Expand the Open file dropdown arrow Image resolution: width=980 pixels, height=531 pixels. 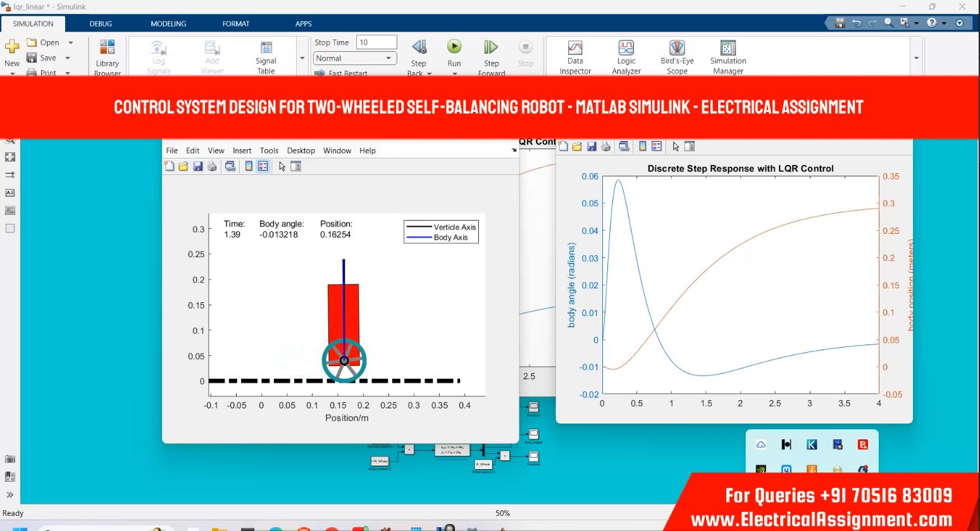(71, 42)
